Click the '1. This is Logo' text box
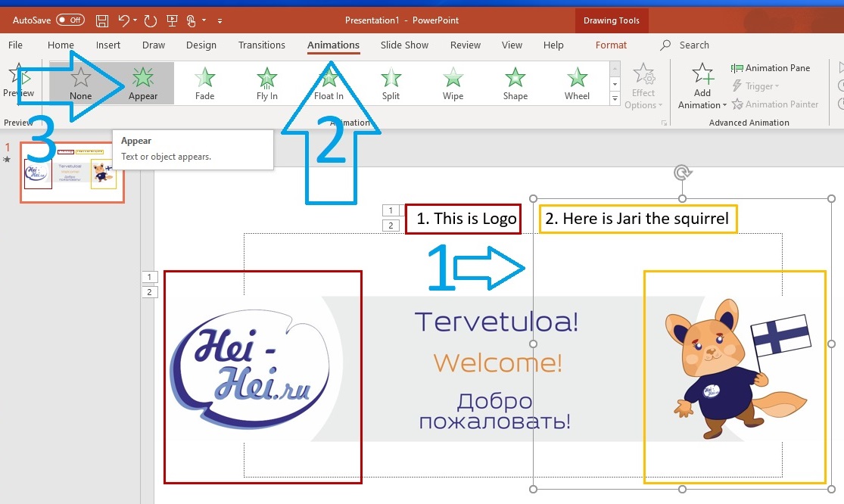Screen dimensions: 844x504 point(463,219)
